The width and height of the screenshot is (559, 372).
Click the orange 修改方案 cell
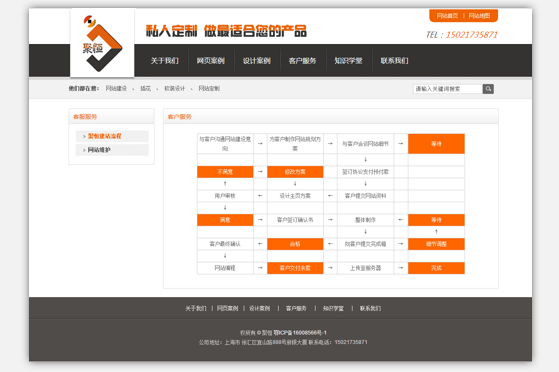(295, 172)
